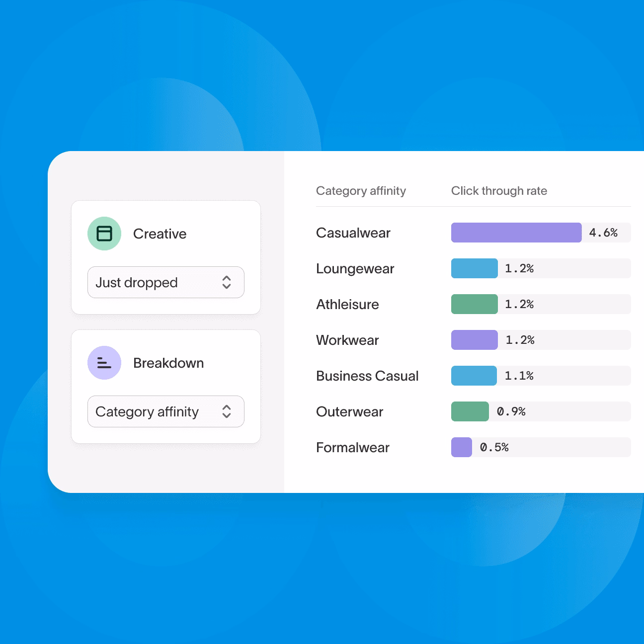Click the Outerwear row label
The width and height of the screenshot is (644, 644).
349,411
